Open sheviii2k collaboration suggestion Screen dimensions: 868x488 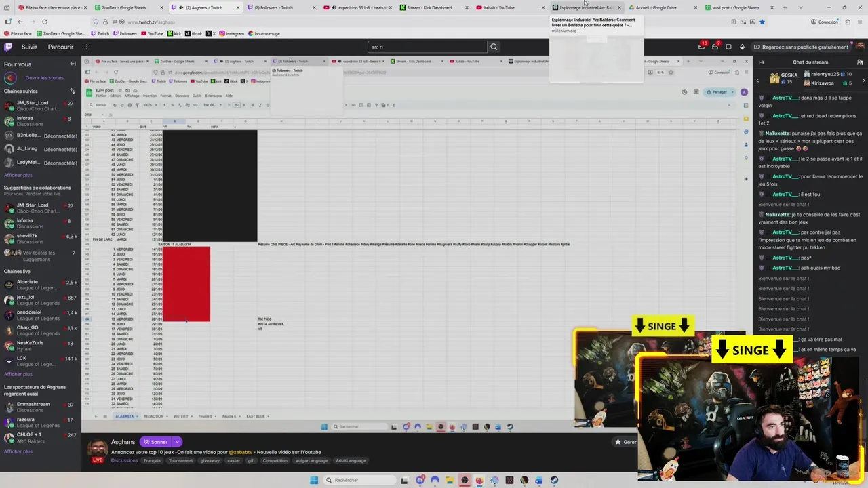coord(41,239)
